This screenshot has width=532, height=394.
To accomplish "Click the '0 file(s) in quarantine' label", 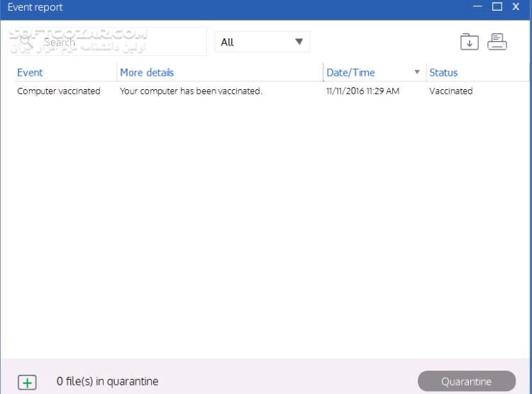I will 107,381.
